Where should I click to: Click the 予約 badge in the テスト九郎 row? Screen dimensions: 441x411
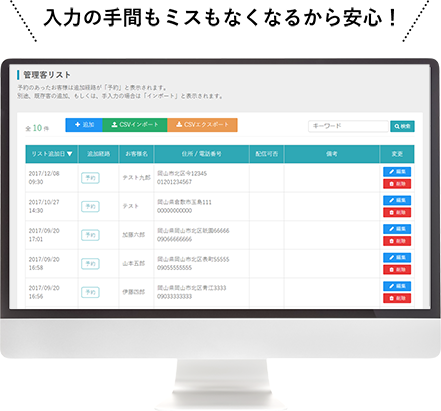(90, 178)
